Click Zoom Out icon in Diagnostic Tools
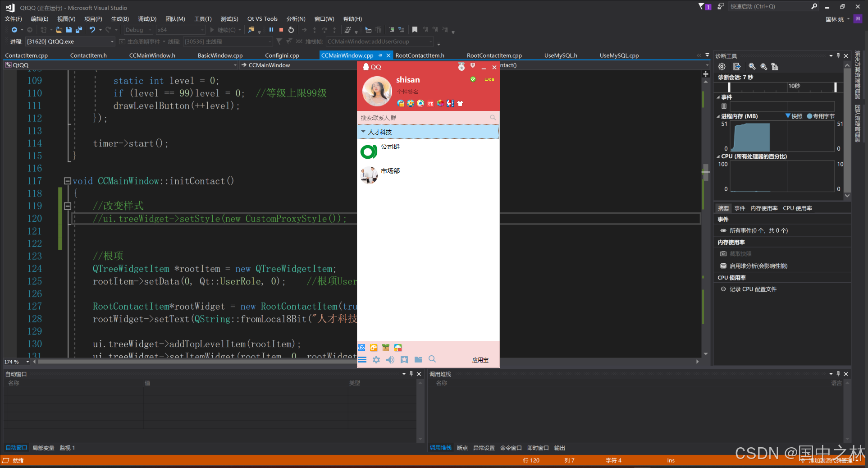Image resolution: width=868 pixels, height=468 pixels. [x=763, y=67]
